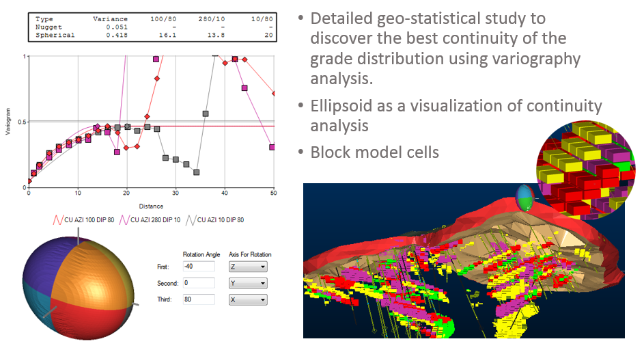The width and height of the screenshot is (644, 350).
Task: Click the 100/80 column header
Action: (x=163, y=19)
